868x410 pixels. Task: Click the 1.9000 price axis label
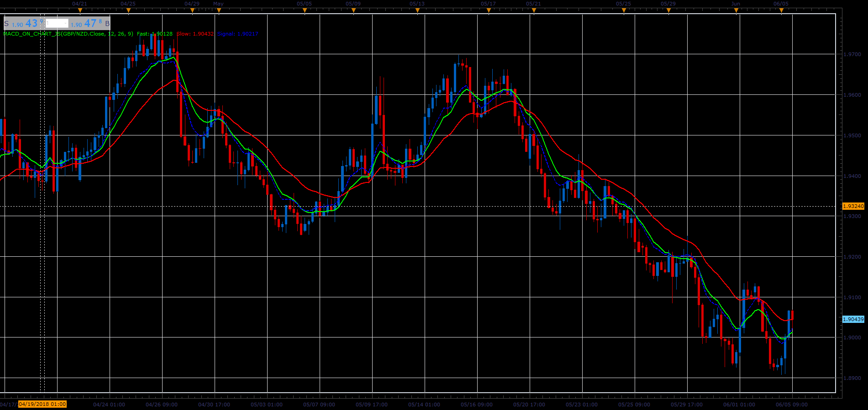click(852, 337)
